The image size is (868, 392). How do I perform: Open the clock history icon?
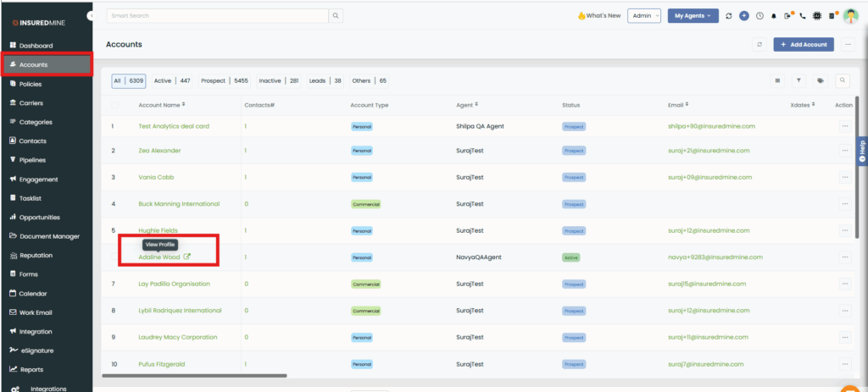(x=759, y=16)
